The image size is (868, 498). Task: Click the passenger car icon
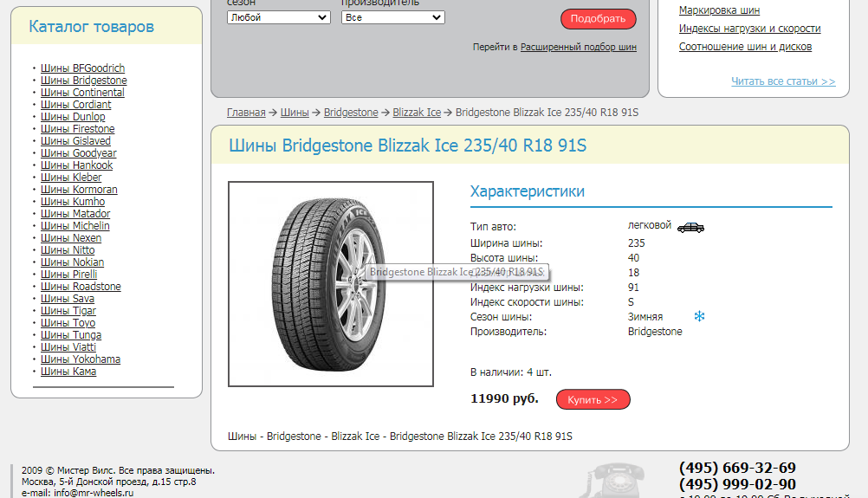click(x=690, y=228)
